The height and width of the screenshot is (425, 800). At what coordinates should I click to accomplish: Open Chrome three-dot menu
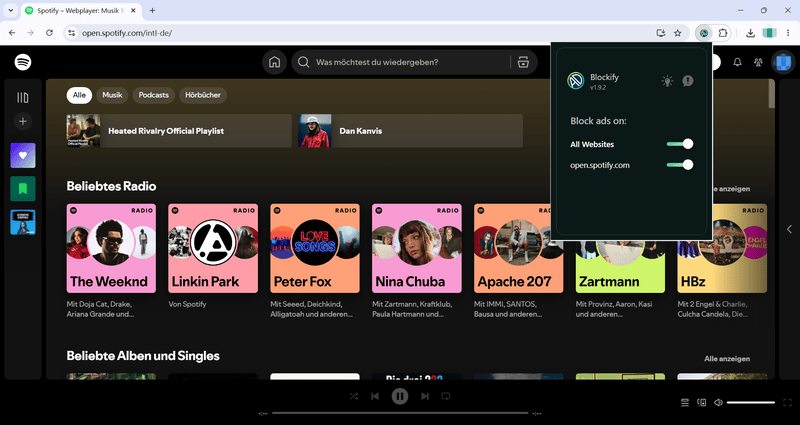click(788, 33)
